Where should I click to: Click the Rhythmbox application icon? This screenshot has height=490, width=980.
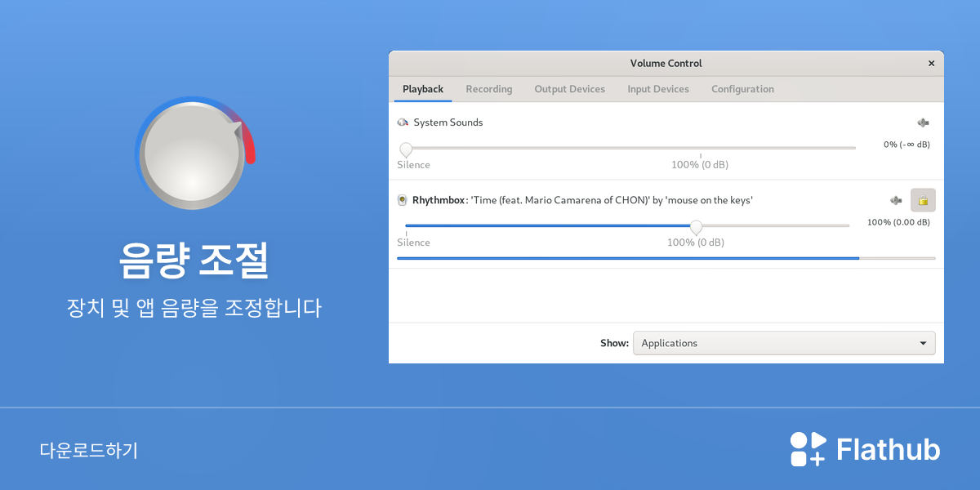tap(403, 200)
